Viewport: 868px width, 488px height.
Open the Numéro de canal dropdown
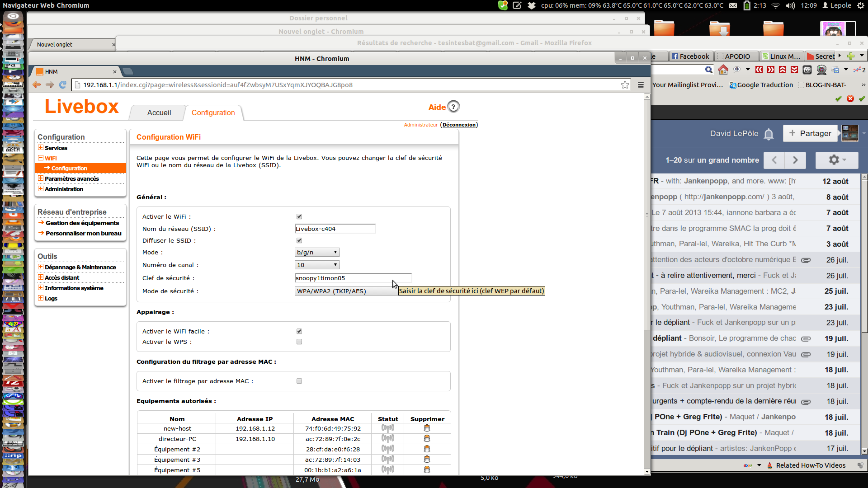coord(317,265)
